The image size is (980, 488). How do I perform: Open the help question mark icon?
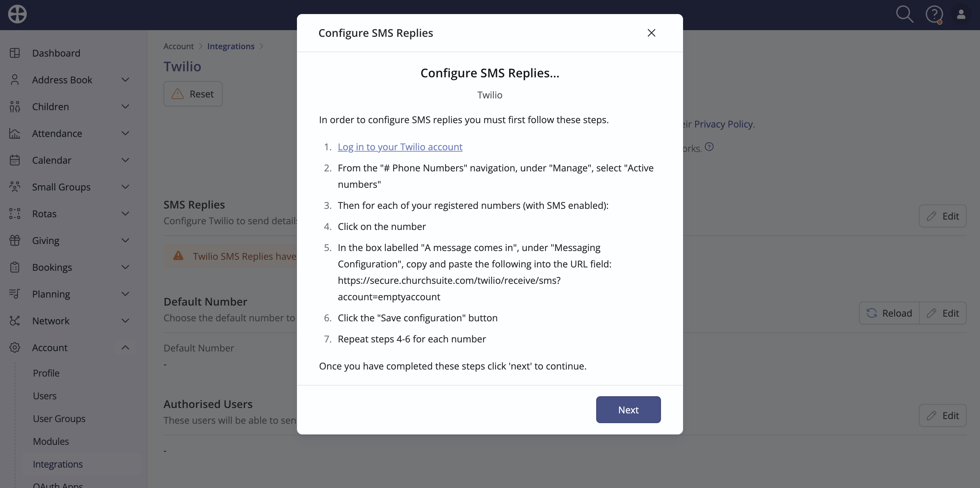click(x=934, y=14)
